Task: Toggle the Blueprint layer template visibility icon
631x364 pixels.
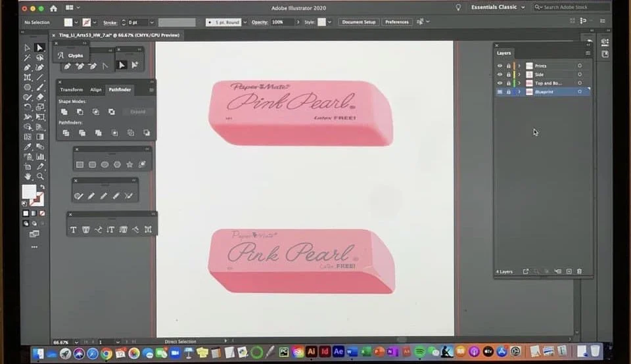Action: point(500,92)
